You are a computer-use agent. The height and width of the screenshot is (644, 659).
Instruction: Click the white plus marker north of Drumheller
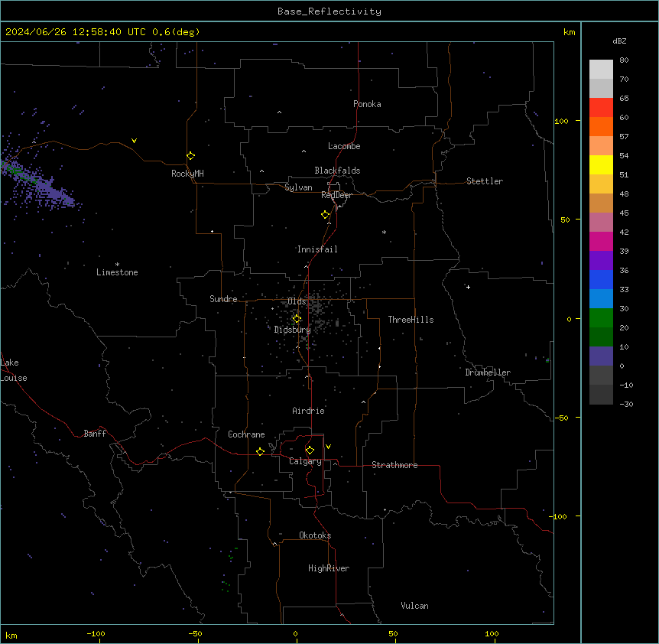pos(468,287)
